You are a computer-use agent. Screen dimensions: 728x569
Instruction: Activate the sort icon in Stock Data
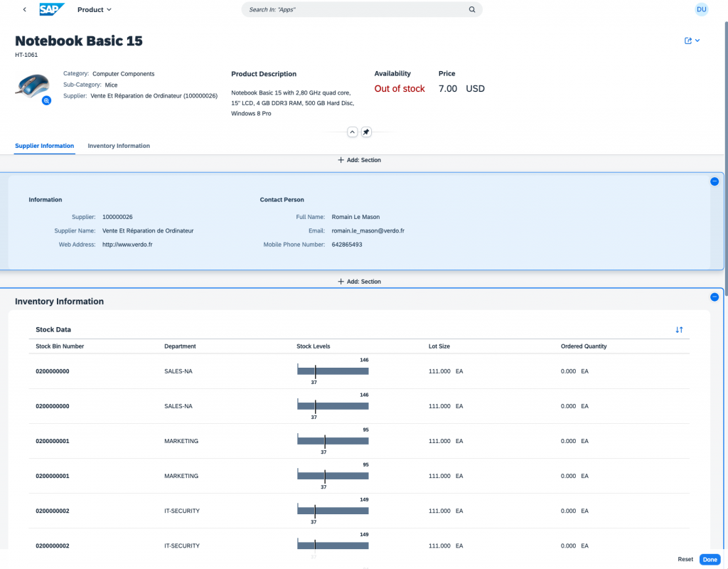point(679,329)
